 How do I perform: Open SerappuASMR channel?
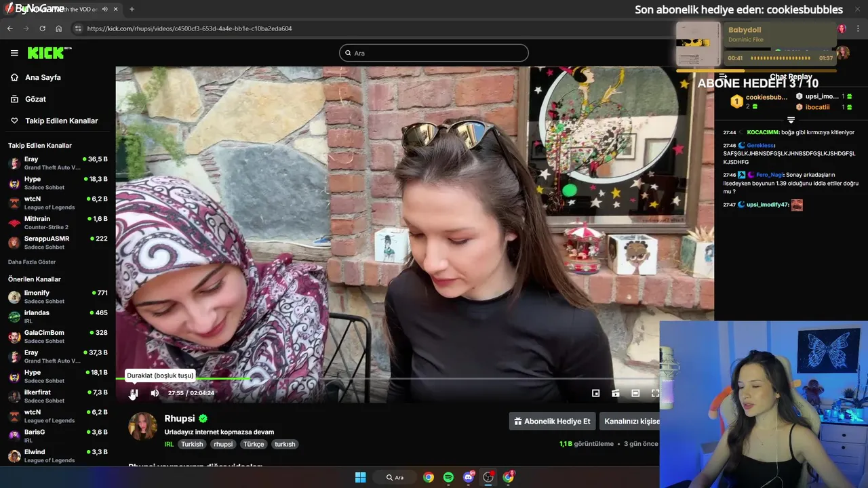[58, 243]
